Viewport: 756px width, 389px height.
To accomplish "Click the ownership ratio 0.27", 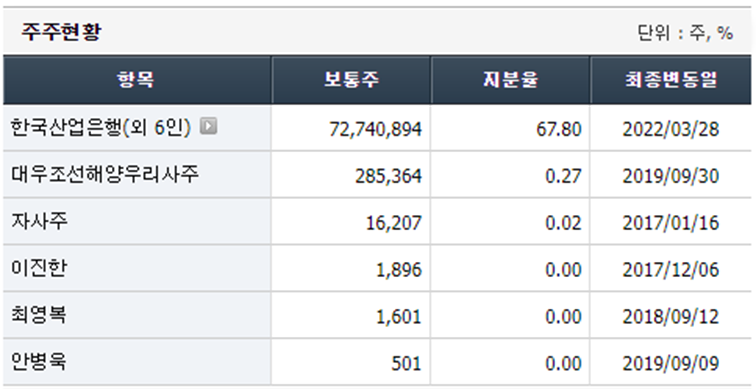I will click(x=563, y=176).
